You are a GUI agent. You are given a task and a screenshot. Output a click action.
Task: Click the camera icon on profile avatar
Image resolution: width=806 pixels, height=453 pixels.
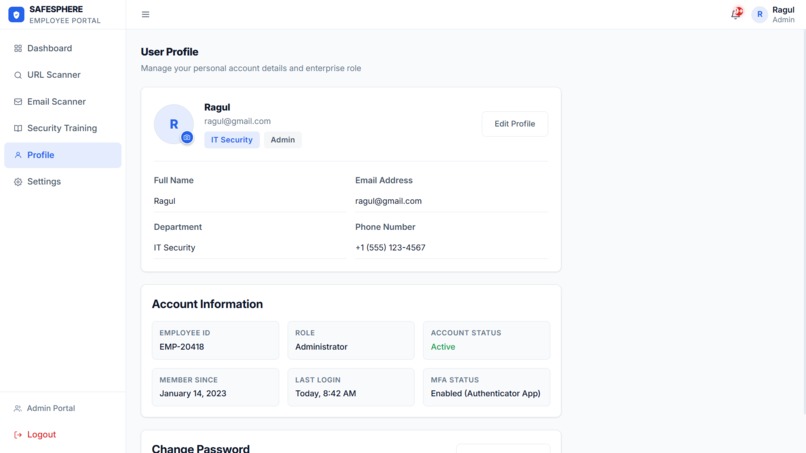click(187, 137)
